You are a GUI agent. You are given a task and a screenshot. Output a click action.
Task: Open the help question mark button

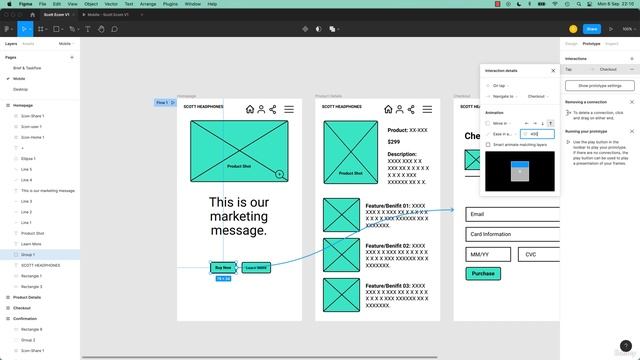tap(626, 346)
